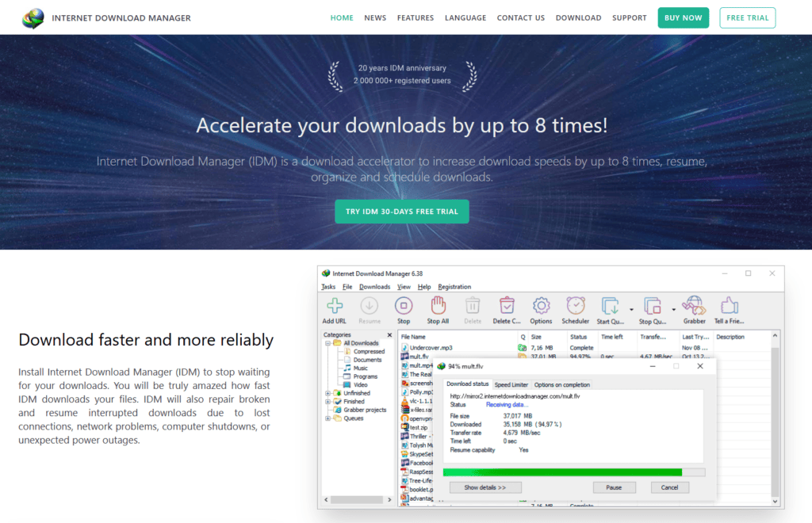The image size is (812, 523).
Task: Click the Show details >> button
Action: click(x=485, y=487)
